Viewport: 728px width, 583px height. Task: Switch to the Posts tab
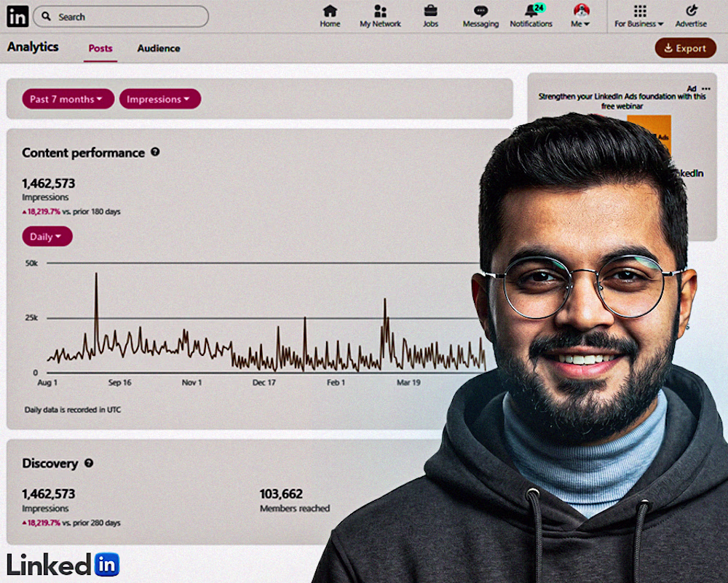click(100, 48)
